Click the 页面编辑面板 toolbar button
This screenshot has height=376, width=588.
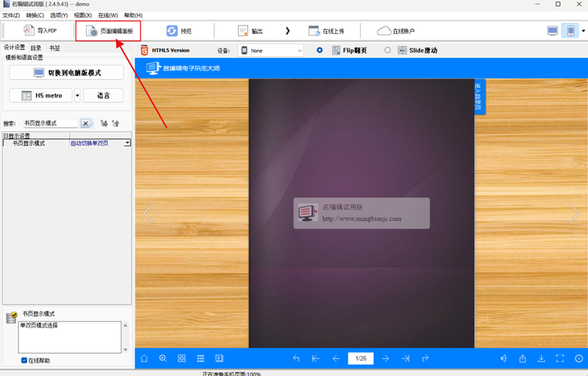pyautogui.click(x=109, y=31)
